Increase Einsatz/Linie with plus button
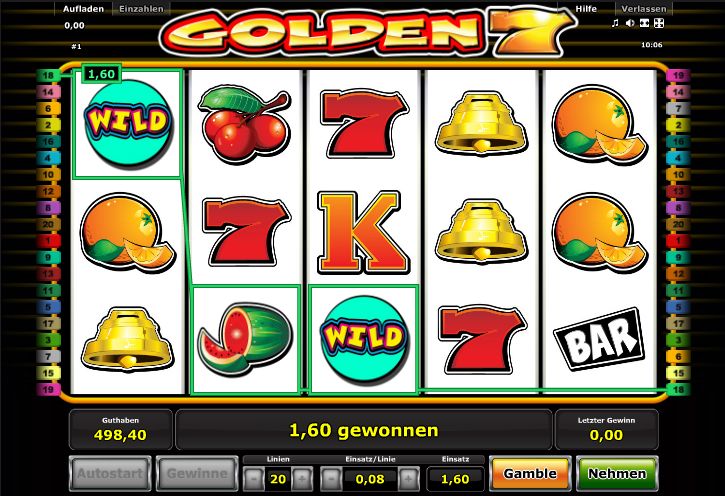The height and width of the screenshot is (496, 725). (409, 479)
